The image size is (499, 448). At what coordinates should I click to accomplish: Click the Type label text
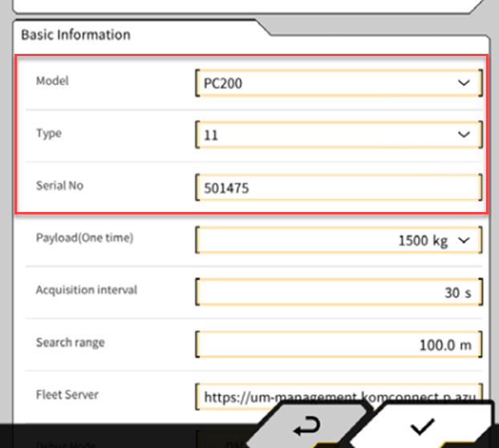[49, 133]
